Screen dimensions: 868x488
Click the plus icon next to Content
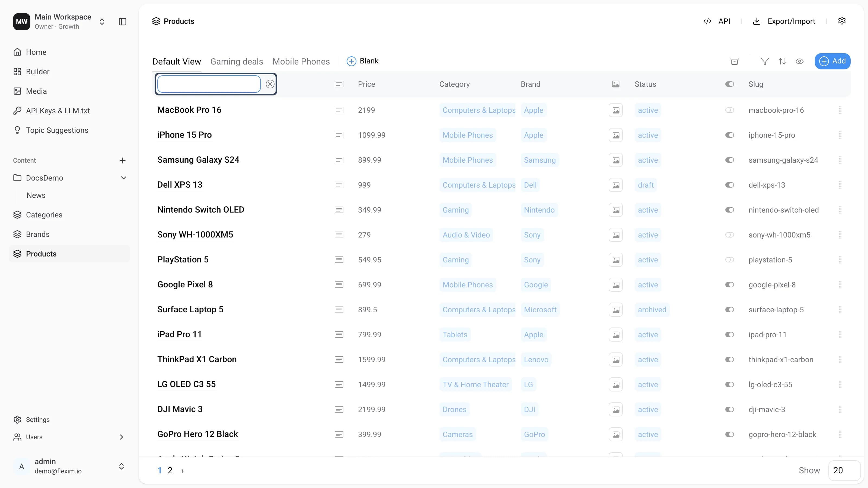point(123,161)
